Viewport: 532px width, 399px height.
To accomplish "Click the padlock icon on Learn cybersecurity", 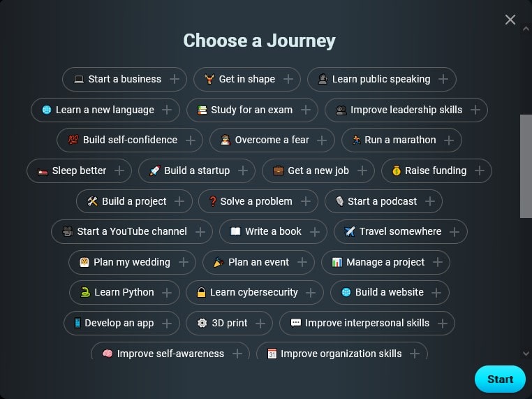I will 201,292.
